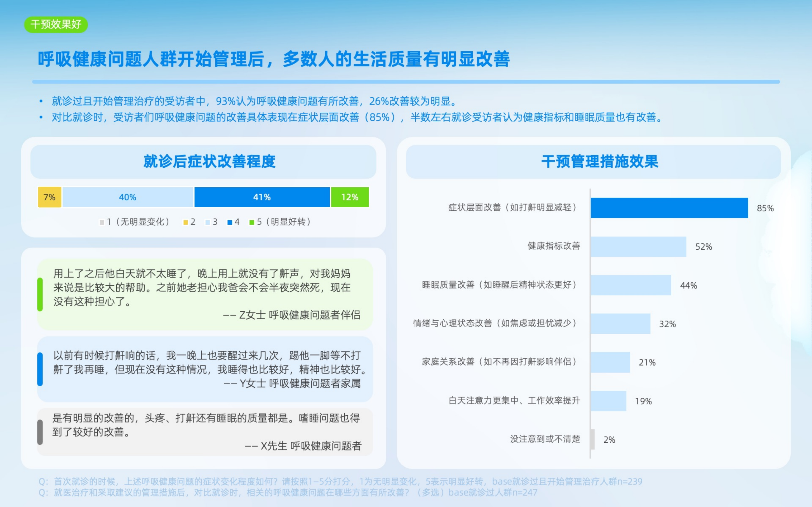This screenshot has width=812, height=507.
Task: Click the green marker beside Z女士 quote
Action: [x=40, y=294]
